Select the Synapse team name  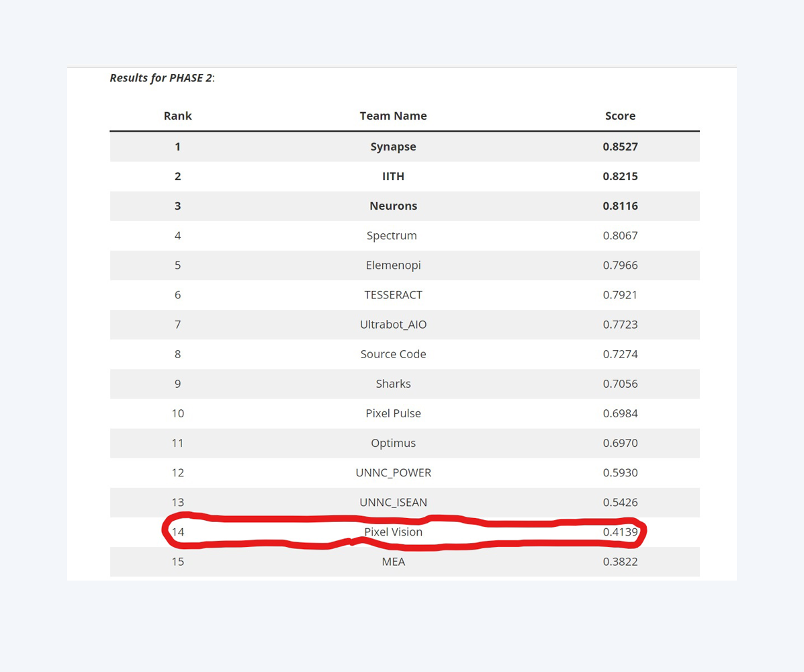coord(393,146)
